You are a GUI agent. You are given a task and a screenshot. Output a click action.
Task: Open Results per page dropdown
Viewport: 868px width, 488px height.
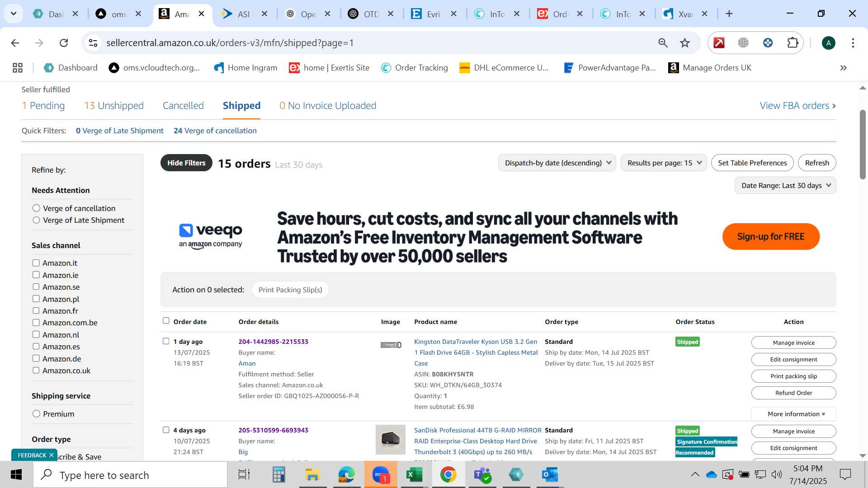pos(664,163)
